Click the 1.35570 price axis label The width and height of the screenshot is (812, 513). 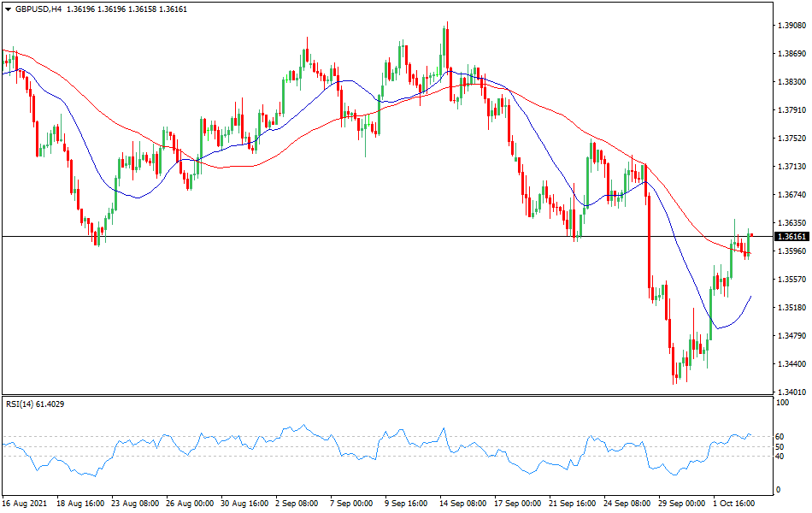click(791, 280)
